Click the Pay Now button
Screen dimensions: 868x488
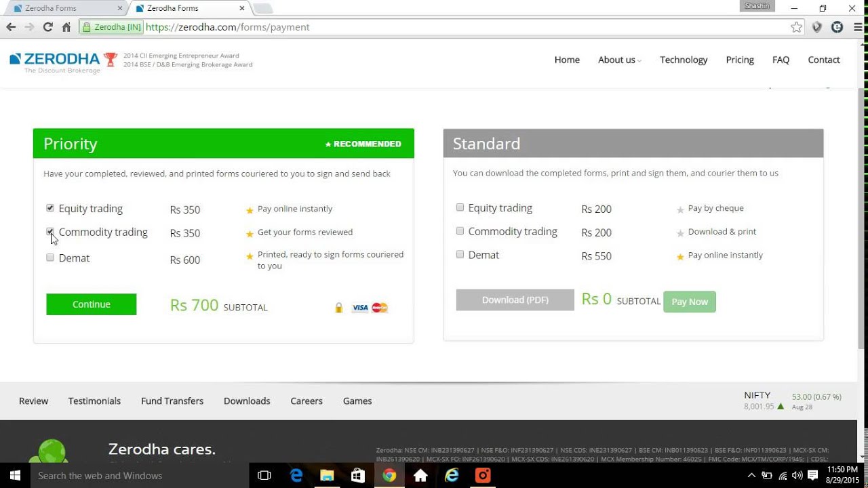pyautogui.click(x=690, y=302)
